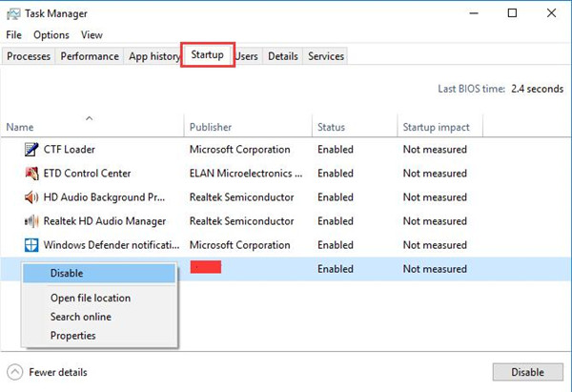Image resolution: width=572 pixels, height=392 pixels.
Task: Switch to the Performance tab
Action: (x=90, y=56)
